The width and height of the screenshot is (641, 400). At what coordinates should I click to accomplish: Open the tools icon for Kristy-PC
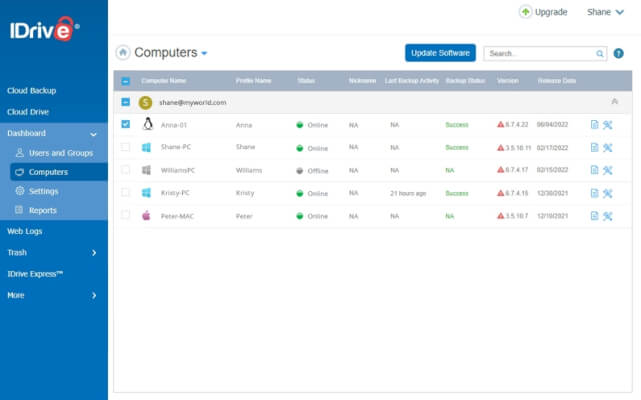(607, 193)
